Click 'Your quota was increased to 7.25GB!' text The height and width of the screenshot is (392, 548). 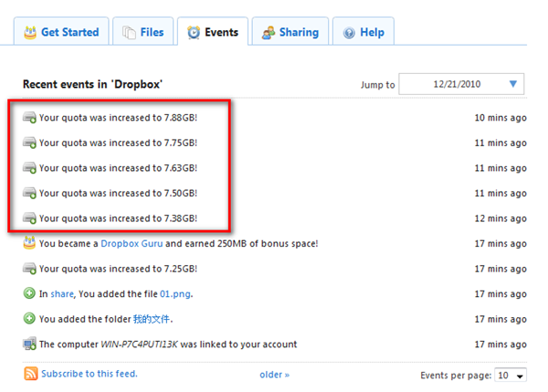[x=118, y=269]
